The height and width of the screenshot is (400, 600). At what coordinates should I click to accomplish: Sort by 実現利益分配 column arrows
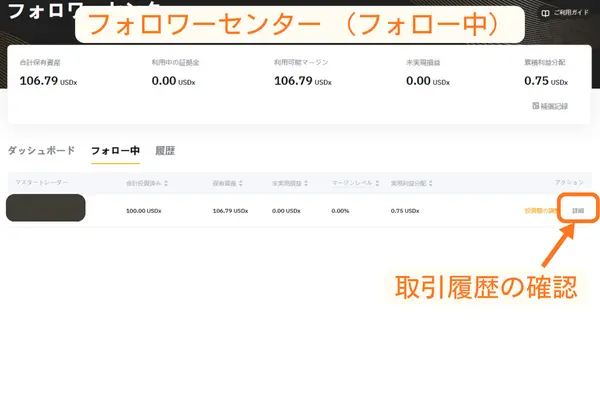pyautogui.click(x=431, y=183)
